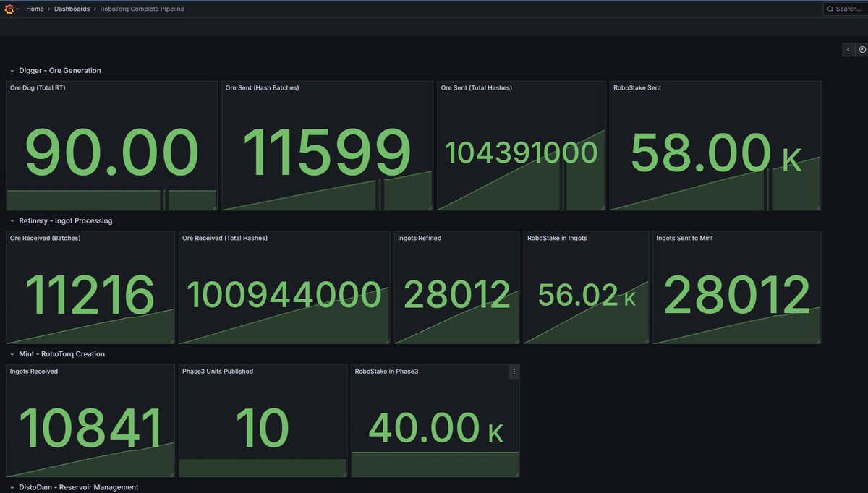Viewport: 868px width, 493px height.
Task: Click the 11216 stat value
Action: (x=90, y=295)
